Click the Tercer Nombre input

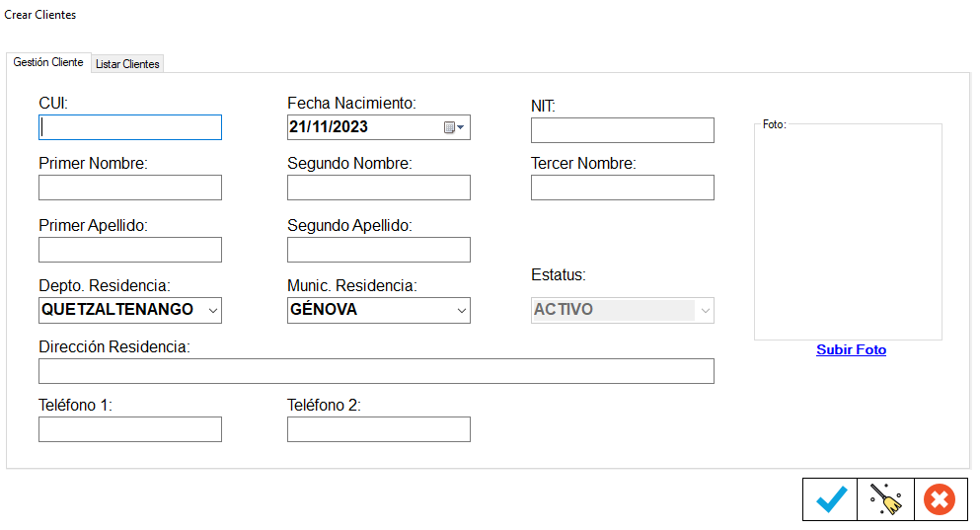tap(622, 188)
